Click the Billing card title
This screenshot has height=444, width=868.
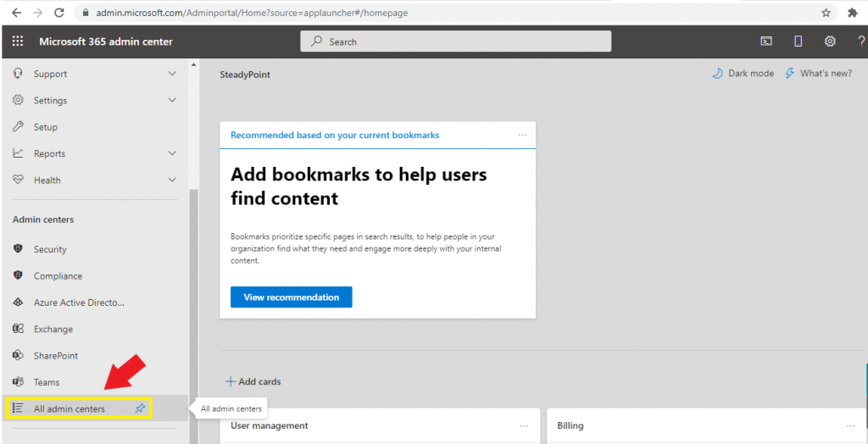tap(570, 425)
